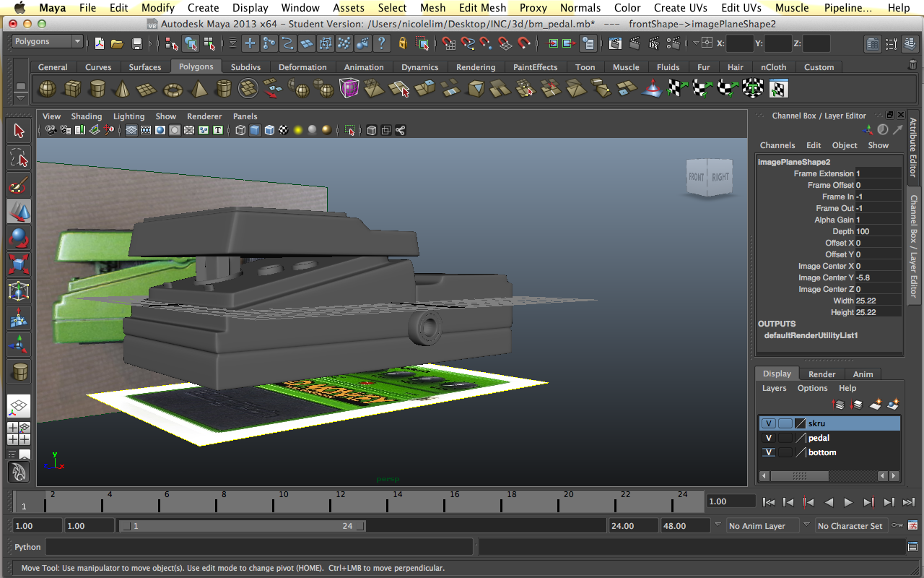The width and height of the screenshot is (924, 578).
Task: Create a polygon torus from the shelf
Action: coord(173,89)
